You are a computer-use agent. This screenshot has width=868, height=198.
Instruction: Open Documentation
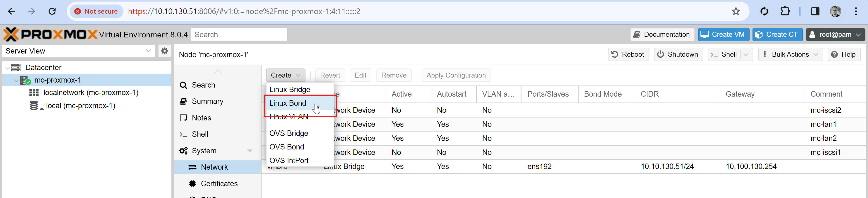coord(662,34)
